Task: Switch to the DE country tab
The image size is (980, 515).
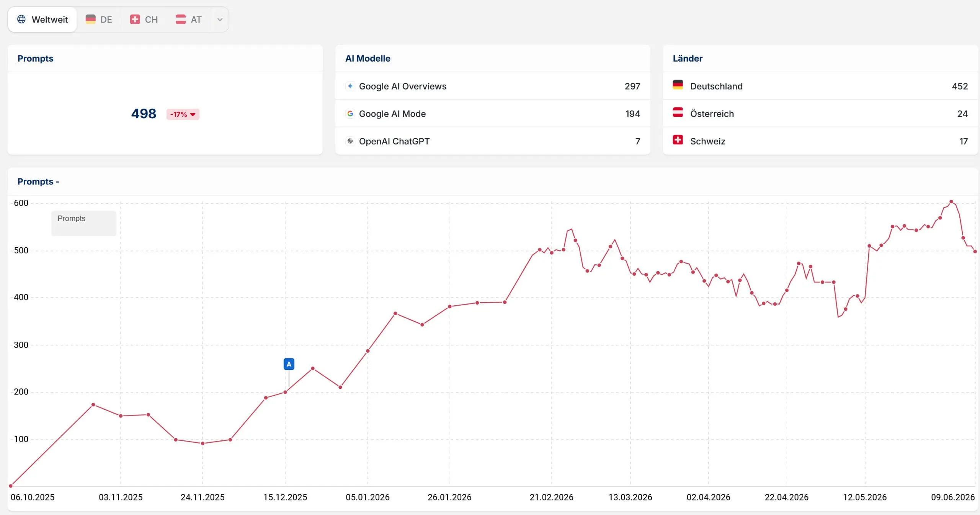Action: tap(99, 20)
